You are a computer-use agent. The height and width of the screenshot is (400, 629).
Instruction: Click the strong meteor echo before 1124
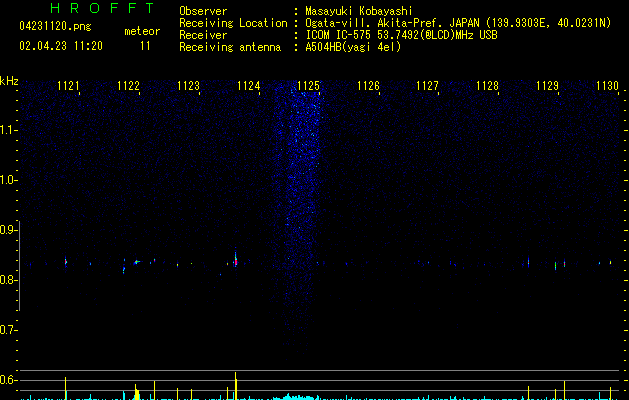(236, 260)
